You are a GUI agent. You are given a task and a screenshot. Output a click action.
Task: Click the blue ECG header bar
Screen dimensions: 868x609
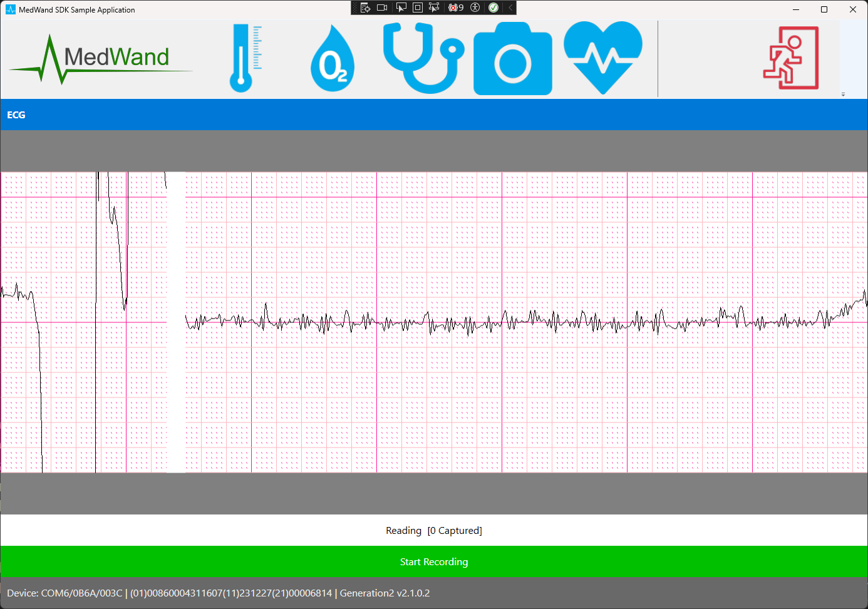(434, 115)
